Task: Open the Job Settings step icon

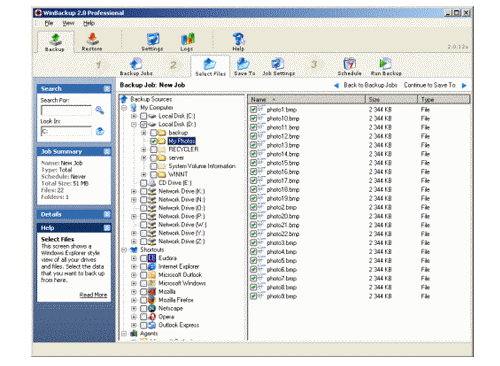Action: (278, 63)
